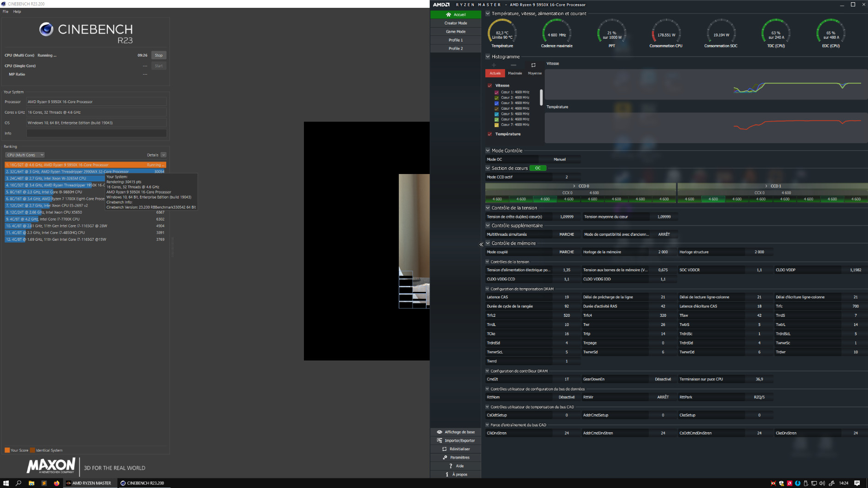Click the histogram minus zoom icon
The height and width of the screenshot is (488, 868).
tap(513, 65)
